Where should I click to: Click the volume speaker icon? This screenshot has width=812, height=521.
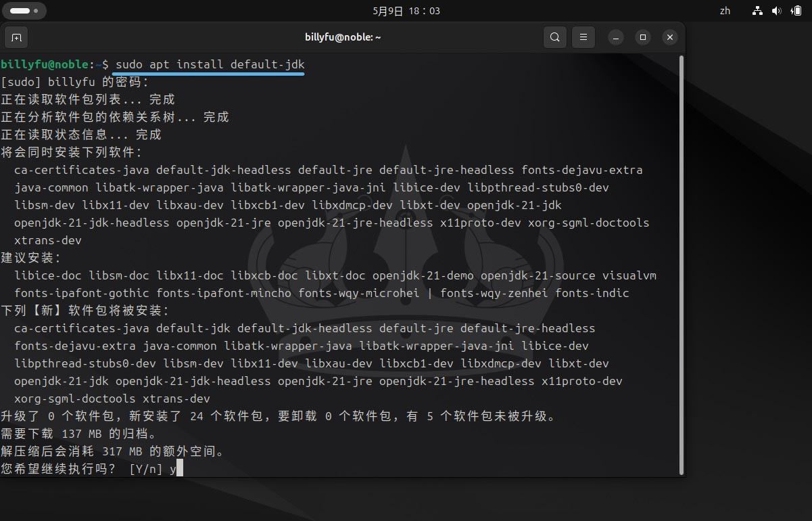click(x=776, y=11)
